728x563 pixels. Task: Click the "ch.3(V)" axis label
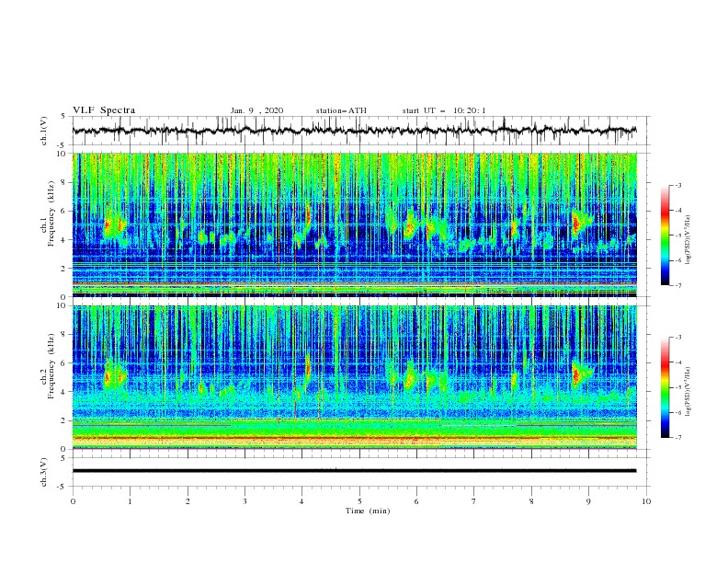click(44, 472)
